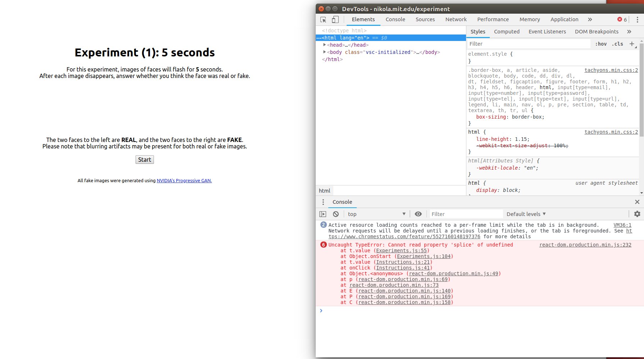Open first tachyons.min.css:2 source link

611,70
